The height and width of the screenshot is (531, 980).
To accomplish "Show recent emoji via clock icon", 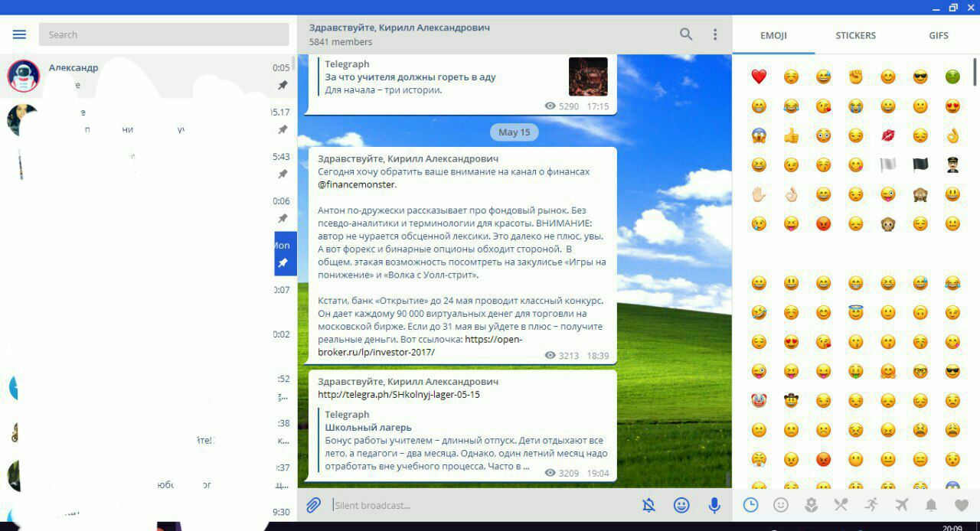I will pyautogui.click(x=751, y=505).
